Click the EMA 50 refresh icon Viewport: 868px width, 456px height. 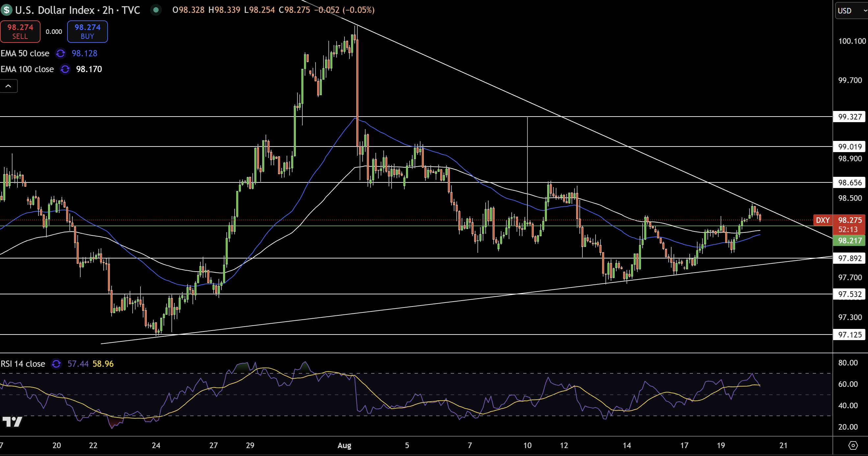tap(61, 53)
